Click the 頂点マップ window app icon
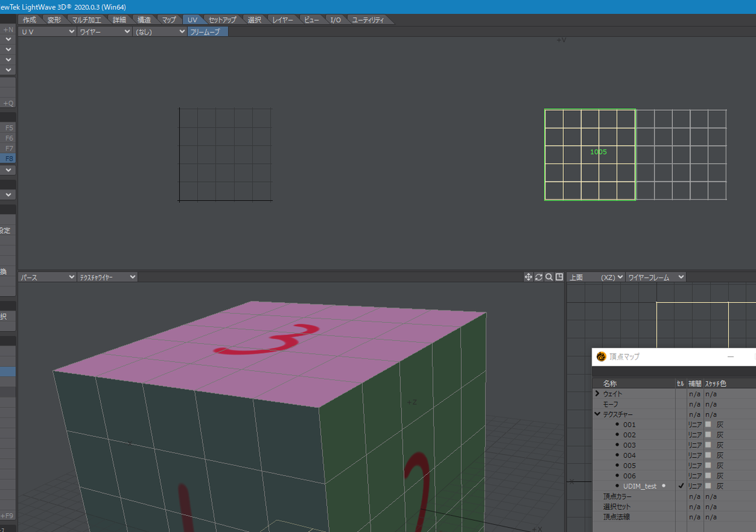Screen dimensions: 756x532 [602, 357]
